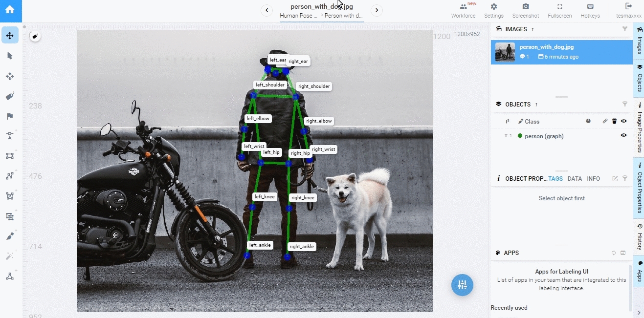Select the Tag tool in left toolbar
The width and height of the screenshot is (644, 318).
[10, 96]
